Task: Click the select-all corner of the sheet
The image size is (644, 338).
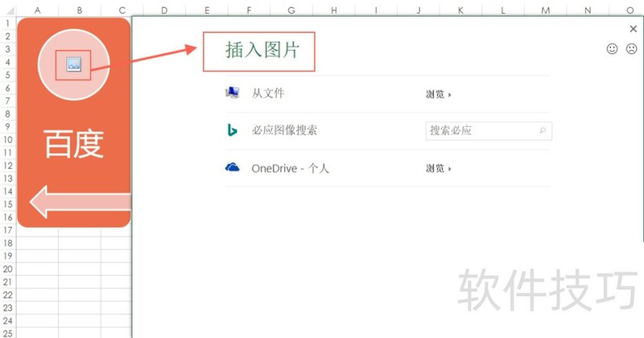Action: [x=8, y=10]
